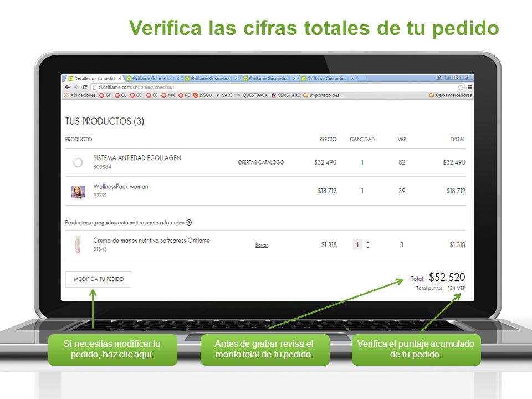Click SISTEMA ANTIEDAD ECOLLAGEN product name
The width and height of the screenshot is (532, 399).
(x=137, y=158)
